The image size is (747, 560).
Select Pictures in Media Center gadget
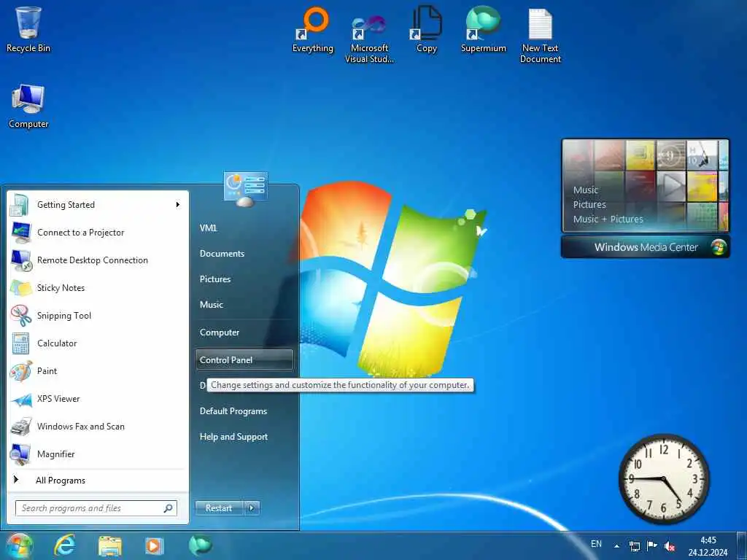click(x=589, y=205)
